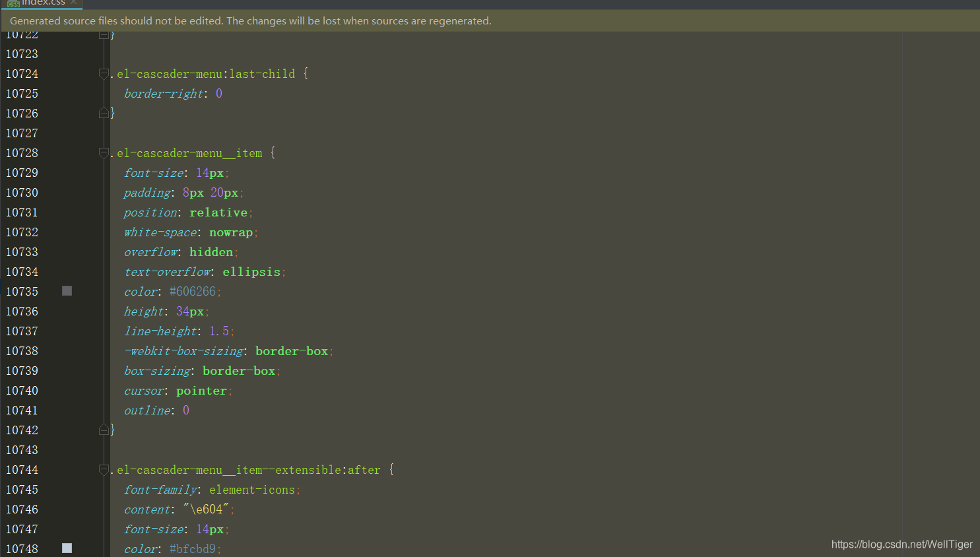
Task: Collapse the .el-cascader-menu:last-child block
Action: (x=104, y=74)
